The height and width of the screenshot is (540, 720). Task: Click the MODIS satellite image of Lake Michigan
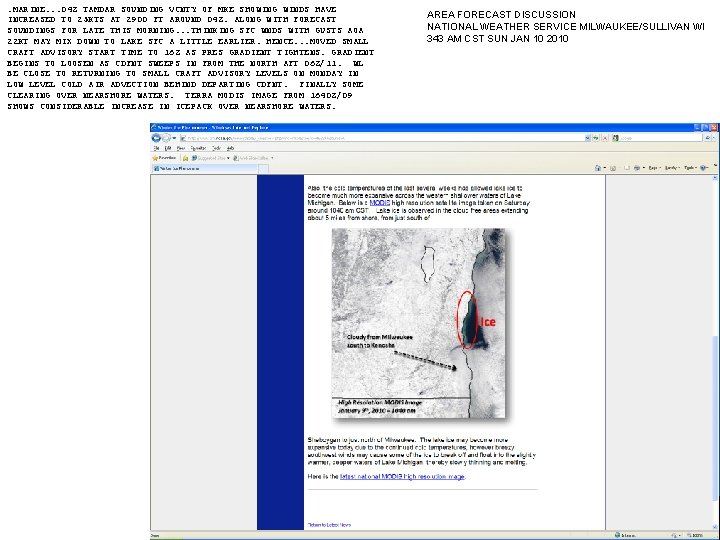[x=418, y=323]
